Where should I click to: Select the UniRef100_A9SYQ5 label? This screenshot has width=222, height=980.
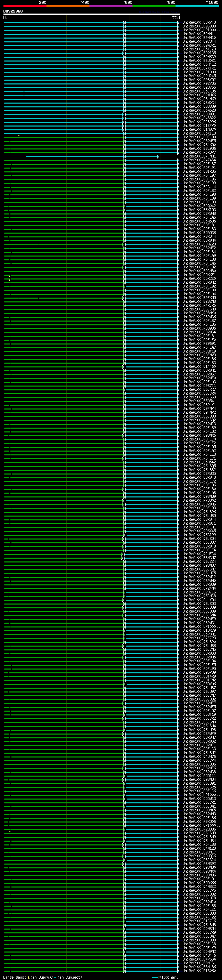point(199,83)
